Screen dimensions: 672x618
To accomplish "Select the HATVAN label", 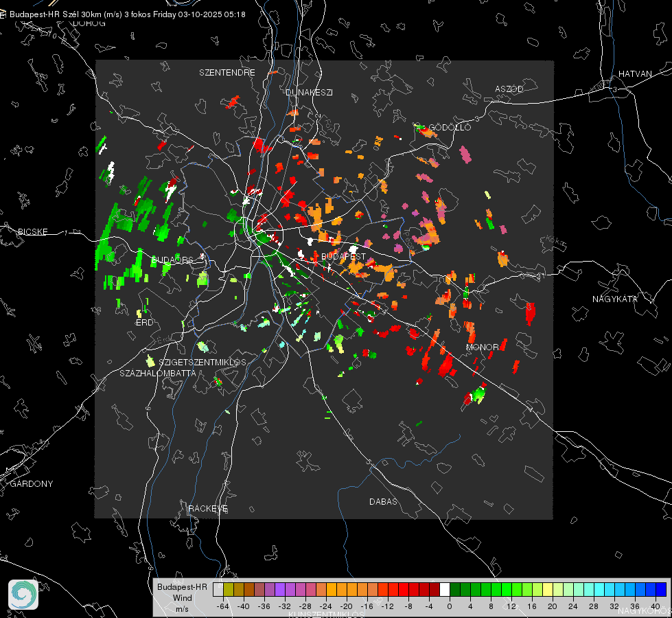I will (635, 73).
